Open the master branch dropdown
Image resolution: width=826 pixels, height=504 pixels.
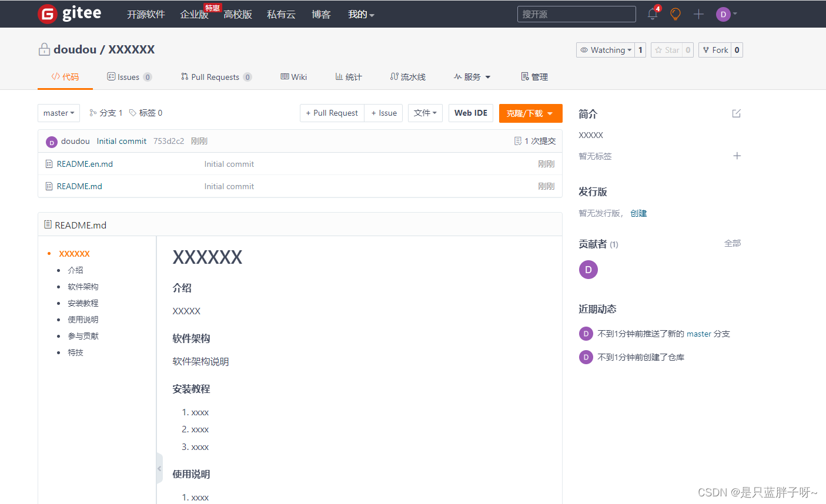tap(58, 113)
